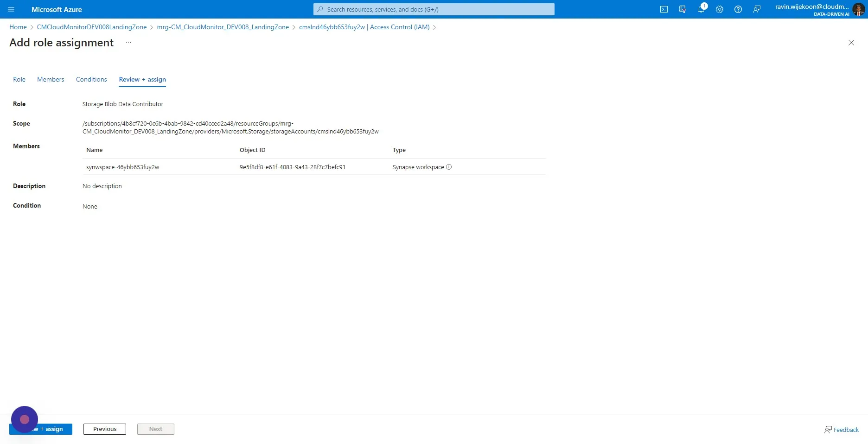Viewport: 868px width, 444px height.
Task: Select the object ID 9e5f8df8-e61f-4083-9a43-28f7c7befc91
Action: click(293, 167)
